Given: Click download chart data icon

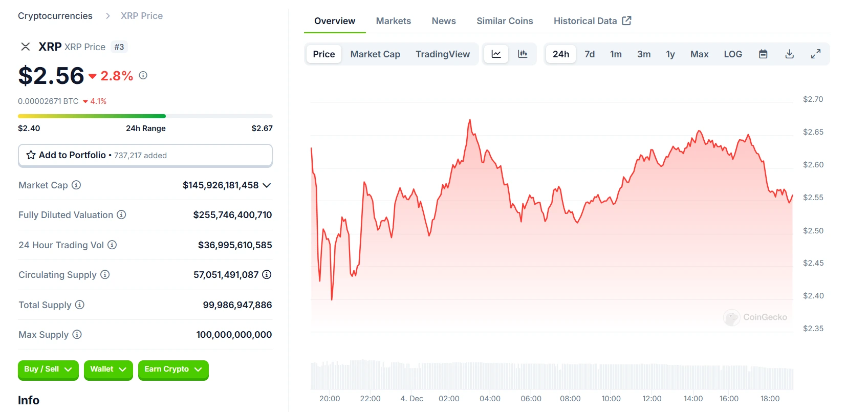Looking at the screenshot, I should pyautogui.click(x=790, y=54).
